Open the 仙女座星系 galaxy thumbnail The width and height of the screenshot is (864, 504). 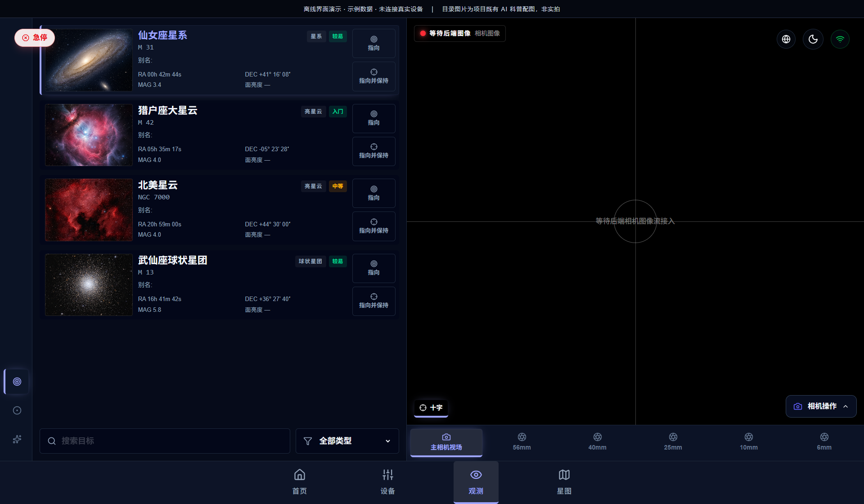(x=89, y=60)
